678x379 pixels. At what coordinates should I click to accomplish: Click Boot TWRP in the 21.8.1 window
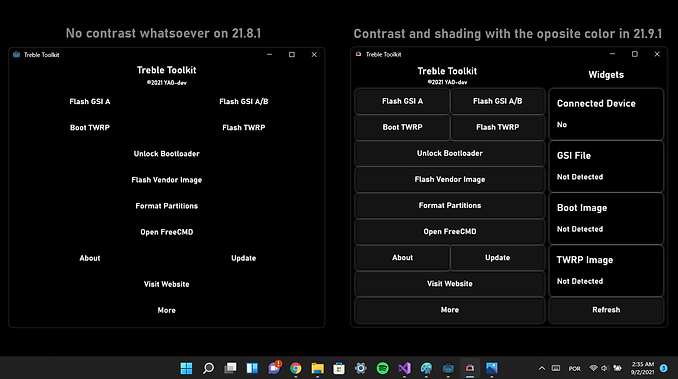coord(90,127)
